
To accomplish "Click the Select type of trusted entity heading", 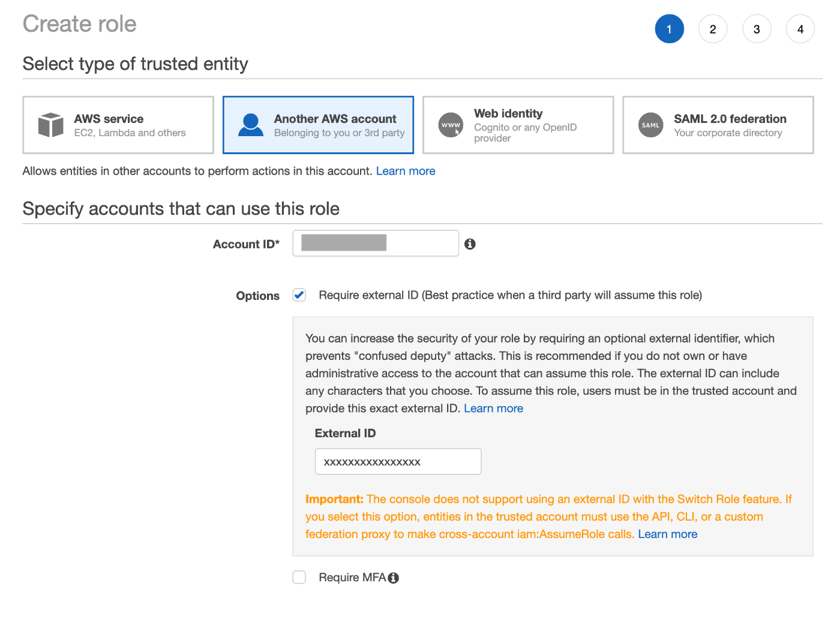I will click(x=135, y=64).
